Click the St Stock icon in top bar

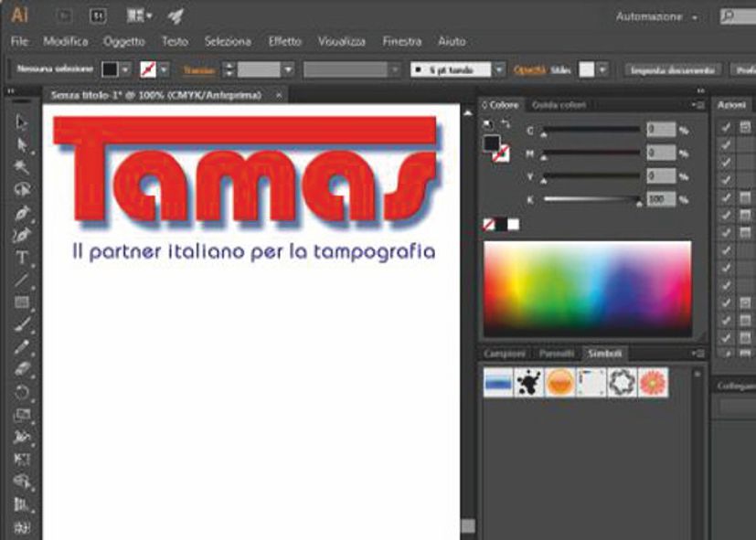pyautogui.click(x=98, y=16)
